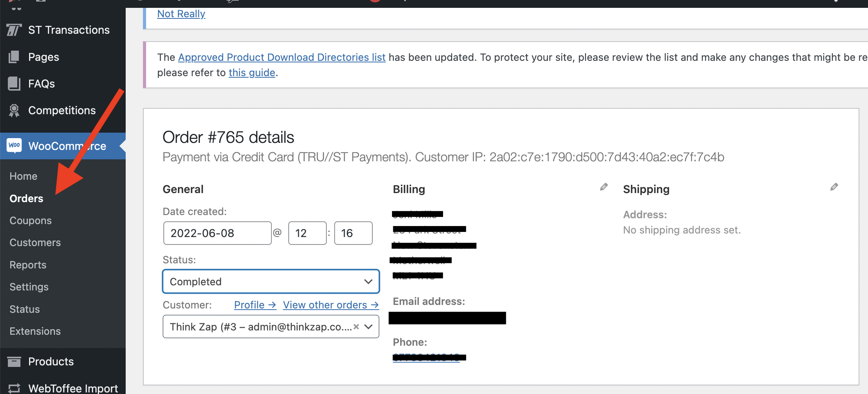This screenshot has width=868, height=394.
Task: Open the Completed status dropdown
Action: click(x=271, y=281)
